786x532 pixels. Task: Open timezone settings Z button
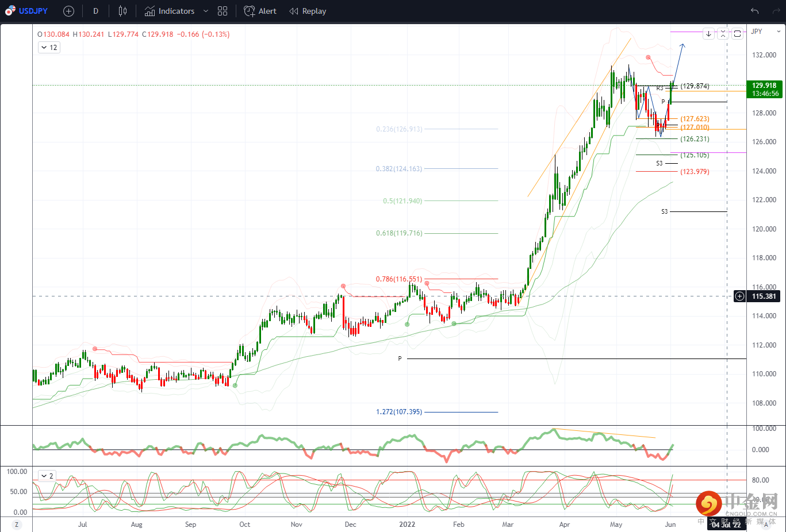(x=16, y=525)
